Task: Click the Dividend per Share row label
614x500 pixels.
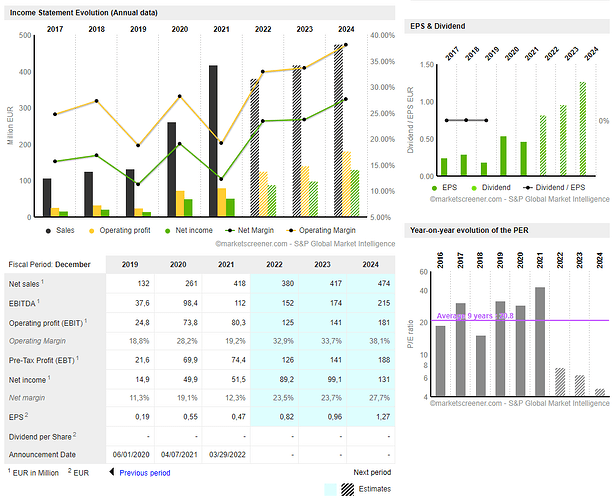Action: [43, 436]
